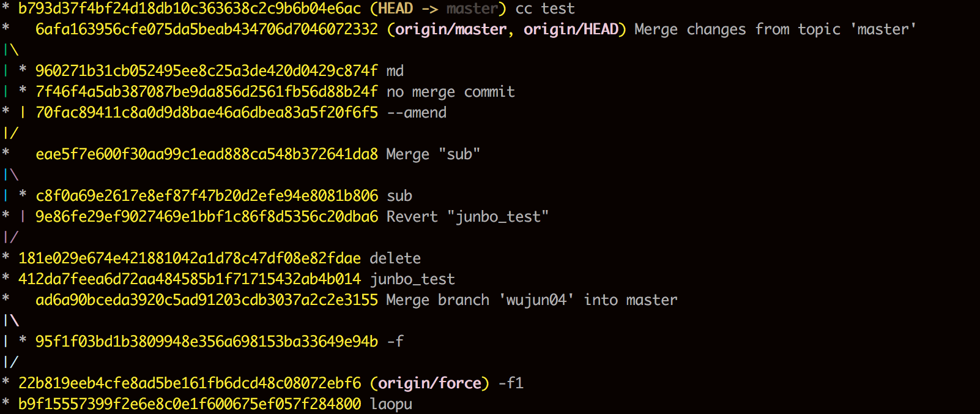Click the HEAD commit hash b793d37f
The height and width of the screenshot is (414, 980).
190,9
